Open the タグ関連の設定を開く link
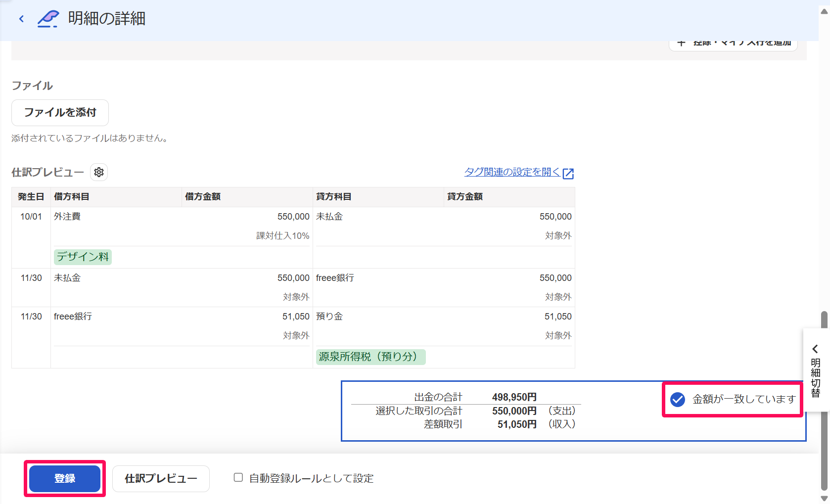 point(512,172)
